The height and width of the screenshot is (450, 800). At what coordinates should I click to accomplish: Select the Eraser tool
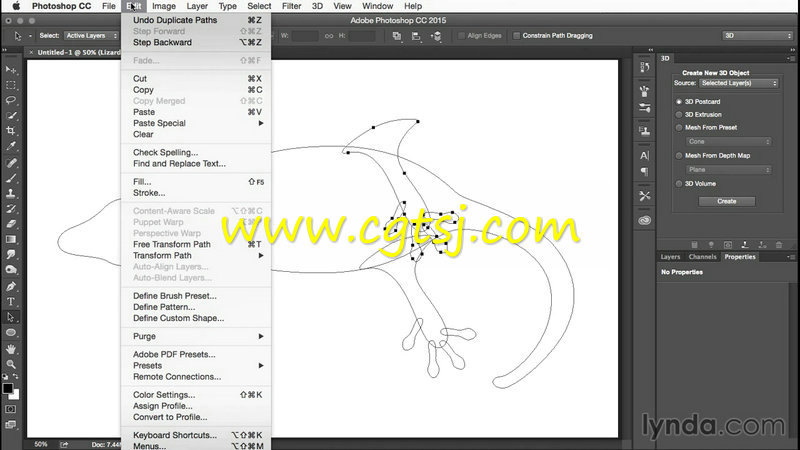point(11,224)
